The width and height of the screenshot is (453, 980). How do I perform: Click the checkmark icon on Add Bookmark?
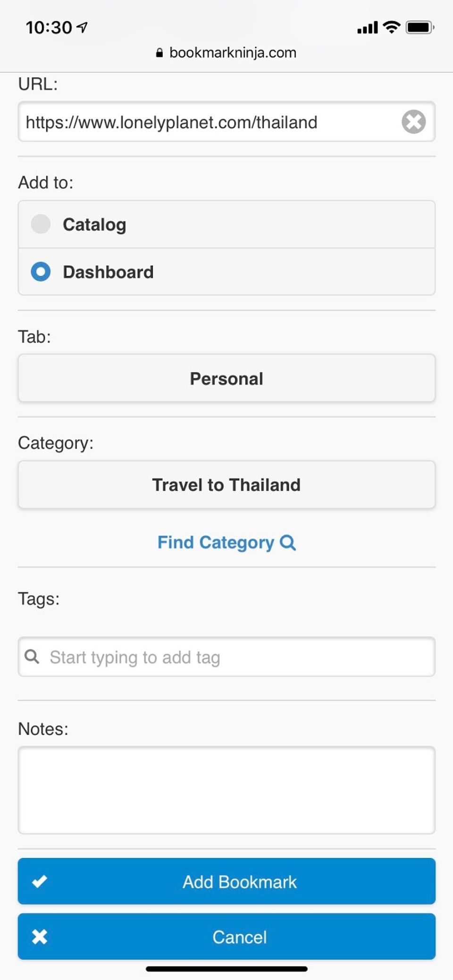point(40,881)
